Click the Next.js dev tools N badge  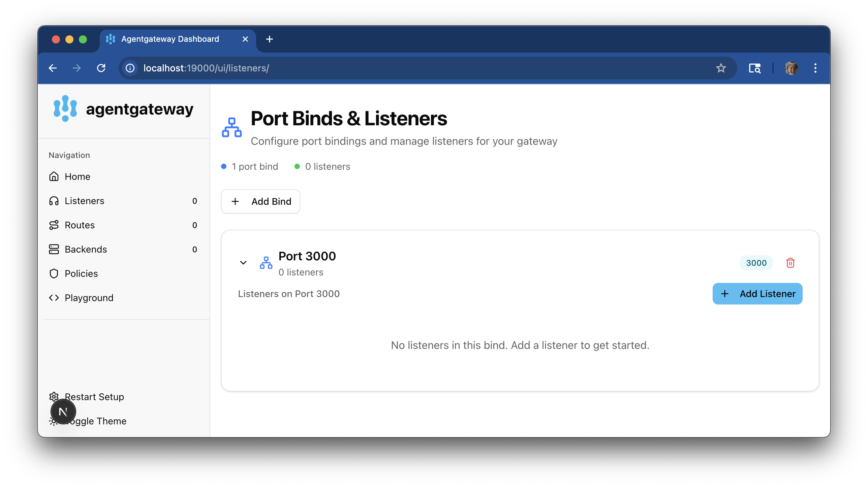[x=63, y=412]
